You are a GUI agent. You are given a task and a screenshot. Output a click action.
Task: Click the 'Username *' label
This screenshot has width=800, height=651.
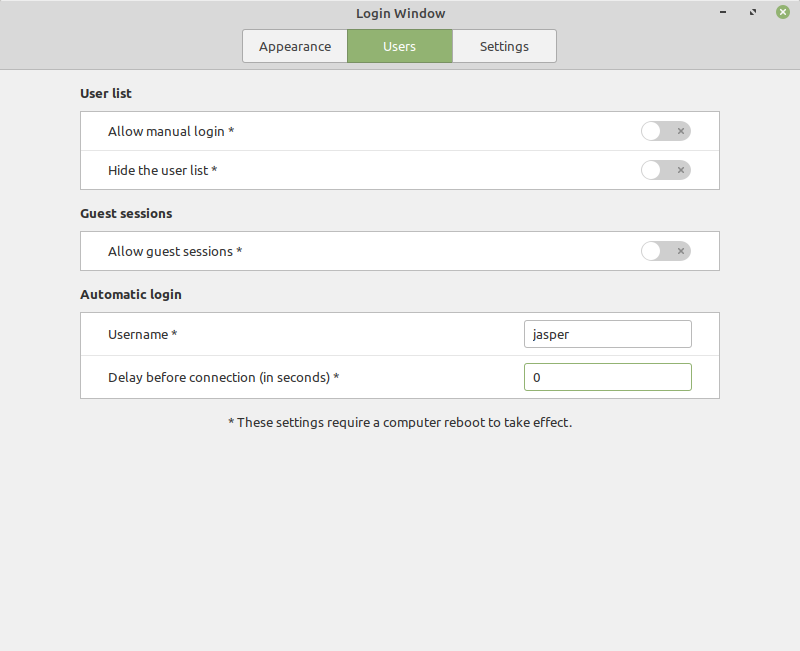tap(142, 335)
